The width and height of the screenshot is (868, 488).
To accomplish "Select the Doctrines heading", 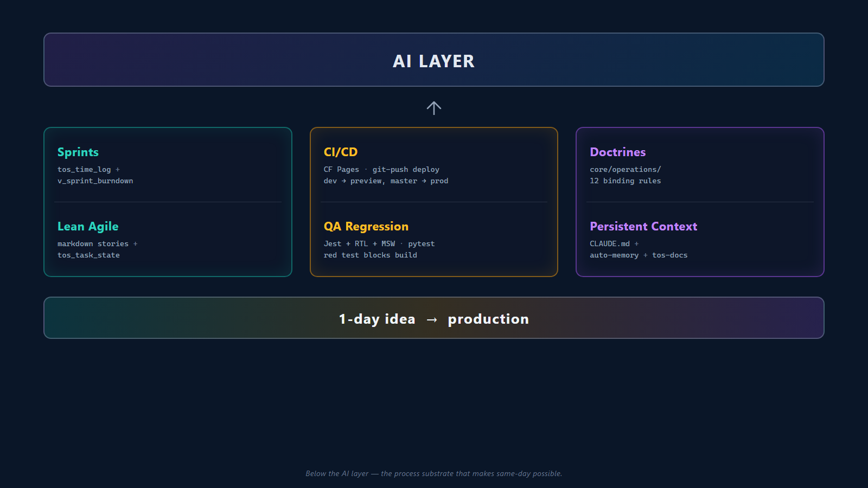I will point(618,152).
